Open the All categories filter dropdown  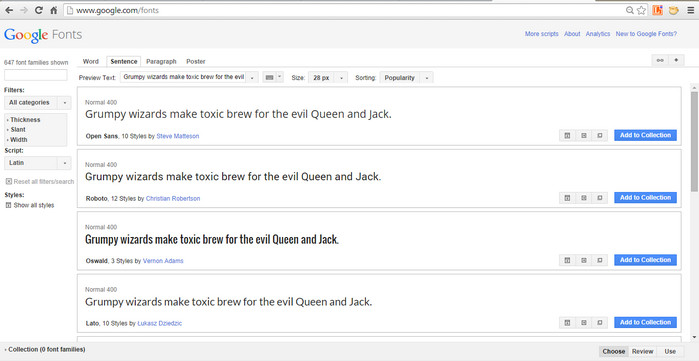click(37, 103)
